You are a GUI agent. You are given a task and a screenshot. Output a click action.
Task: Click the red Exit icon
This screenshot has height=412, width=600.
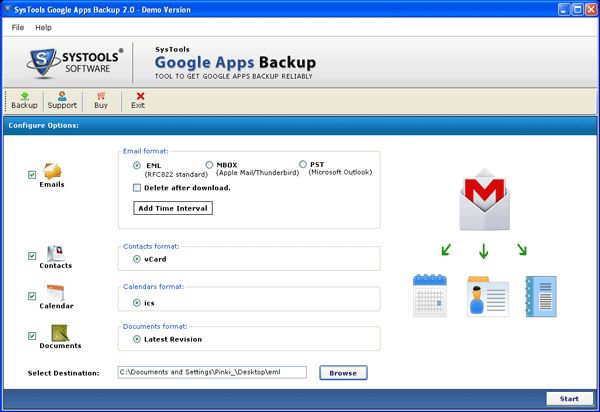[x=139, y=96]
